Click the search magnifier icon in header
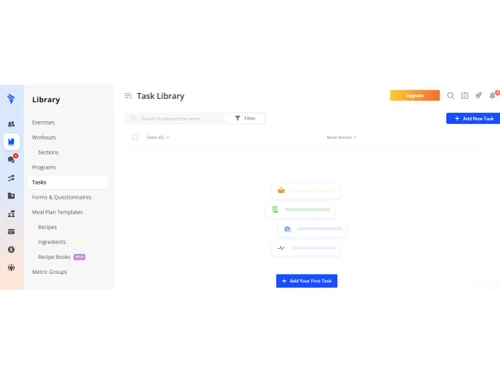 tap(450, 96)
